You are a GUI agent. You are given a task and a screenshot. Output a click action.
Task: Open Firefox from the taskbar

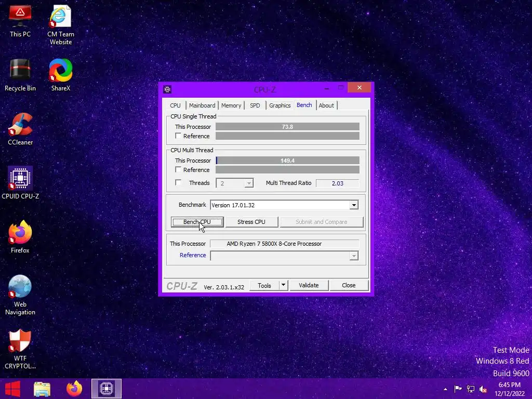point(74,389)
